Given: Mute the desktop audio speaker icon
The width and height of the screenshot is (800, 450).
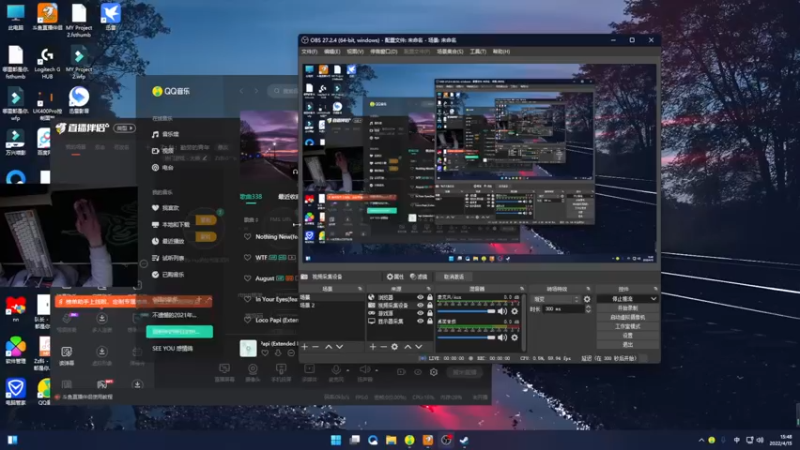Looking at the screenshot, I should tap(503, 337).
